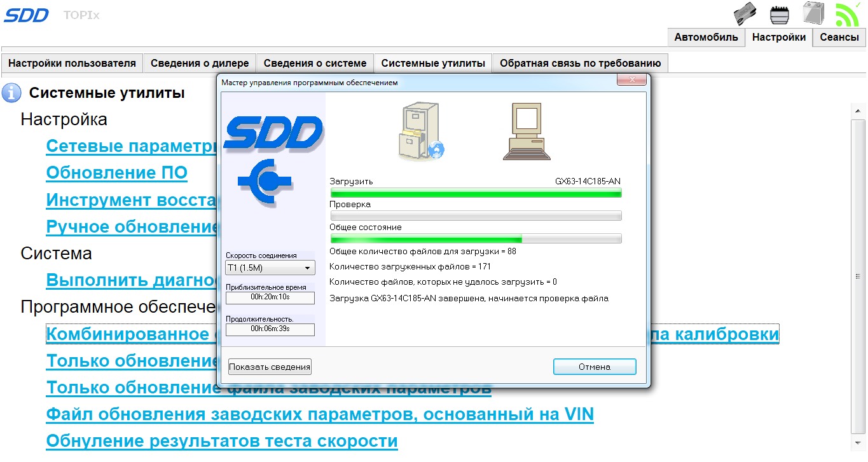Click 'Общее количество файлов для загрузки = 88'
This screenshot has width=868, height=462.
click(423, 251)
